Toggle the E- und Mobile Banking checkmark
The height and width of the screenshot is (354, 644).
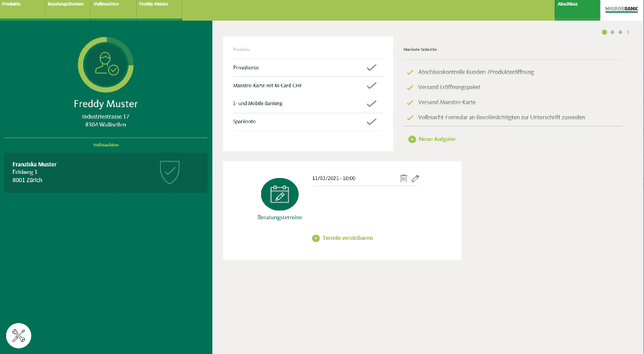[371, 104]
